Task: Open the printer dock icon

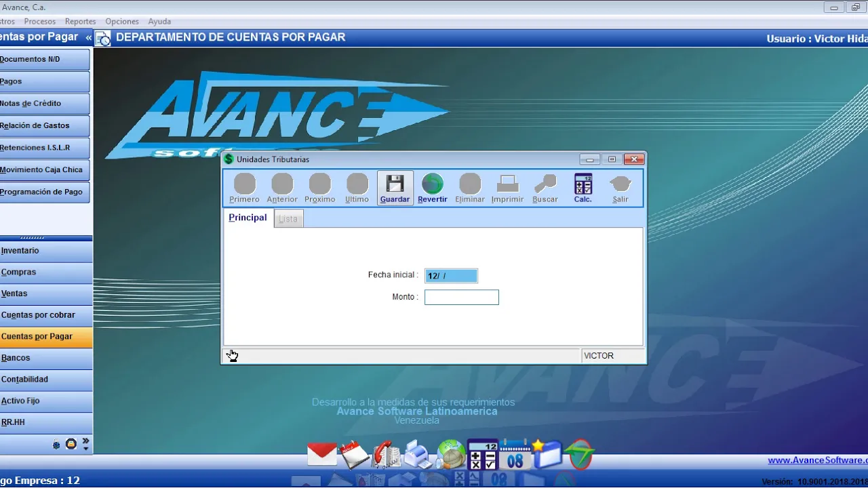Action: point(419,454)
